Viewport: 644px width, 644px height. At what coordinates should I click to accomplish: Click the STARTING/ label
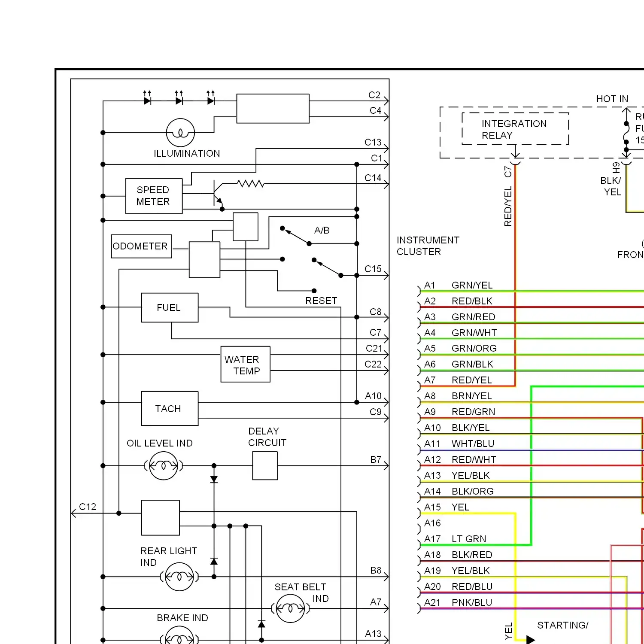(x=562, y=625)
